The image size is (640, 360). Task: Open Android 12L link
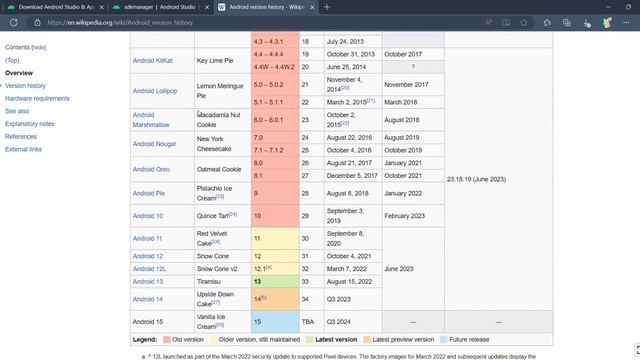click(x=149, y=269)
